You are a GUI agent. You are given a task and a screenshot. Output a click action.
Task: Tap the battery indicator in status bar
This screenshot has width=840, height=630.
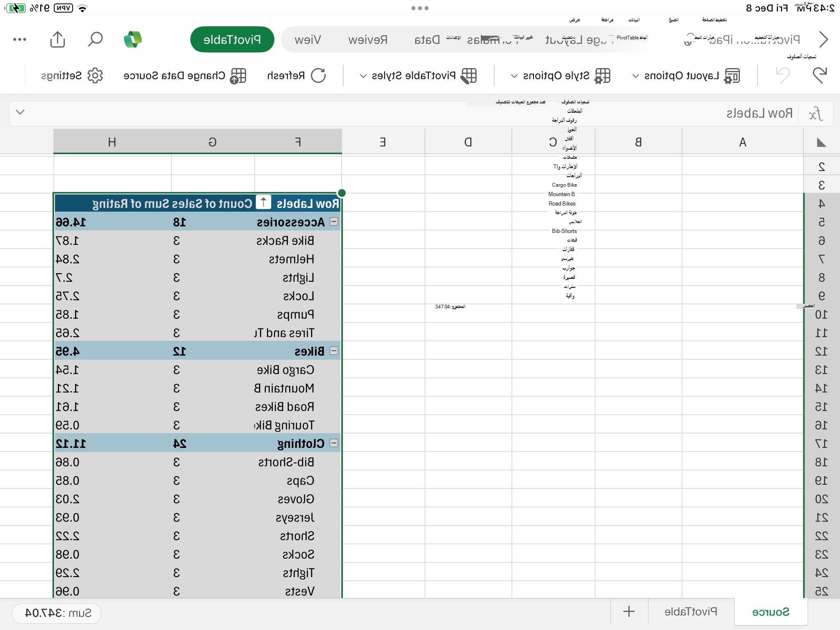16,8
